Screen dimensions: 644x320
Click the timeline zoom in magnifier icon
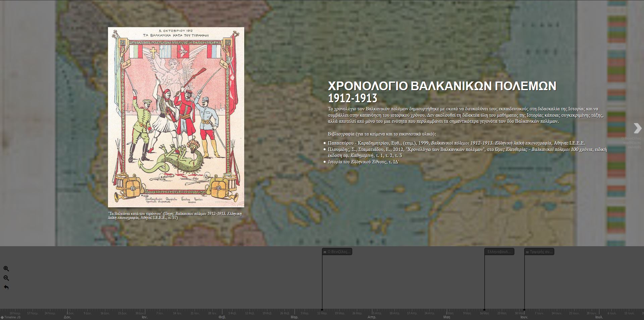pos(6,269)
